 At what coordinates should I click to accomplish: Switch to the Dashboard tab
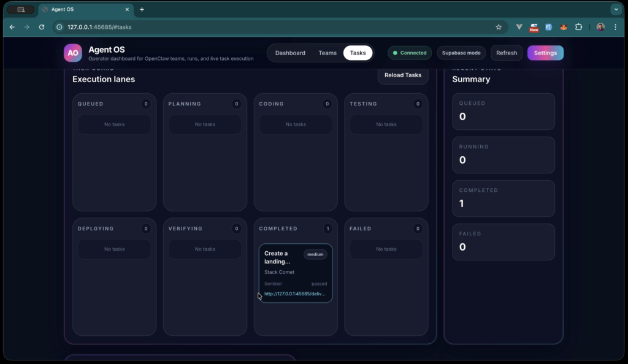290,53
